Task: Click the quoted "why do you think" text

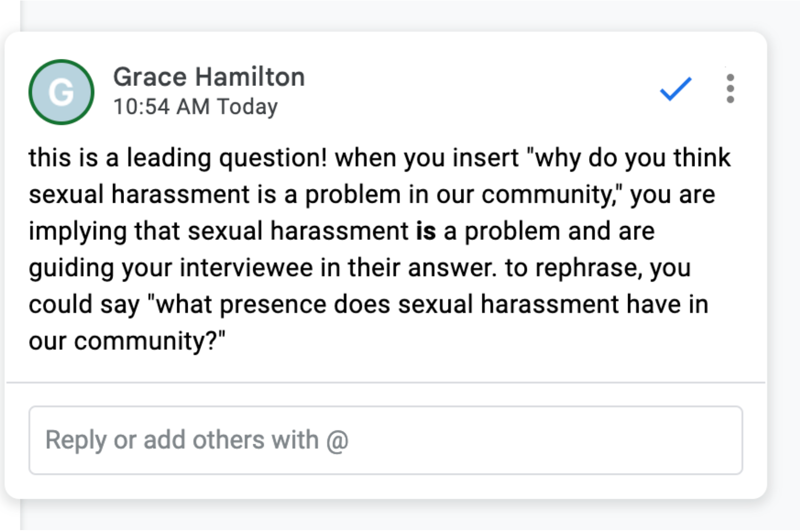Action: click(632, 158)
